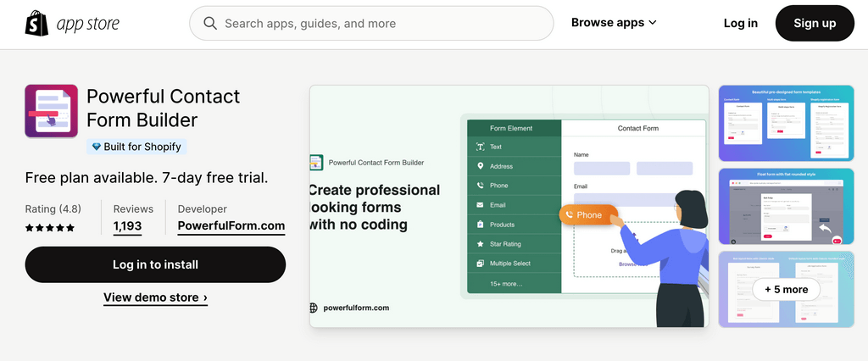Click the Built for Shopify badge
Screen dimensions: 868x361
pyautogui.click(x=136, y=147)
